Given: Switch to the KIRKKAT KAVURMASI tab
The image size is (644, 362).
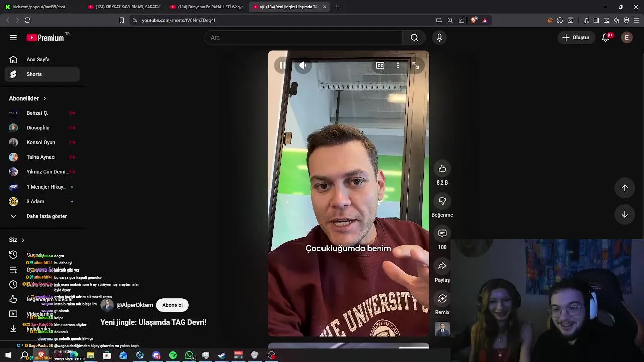Looking at the screenshot, I should [x=124, y=7].
